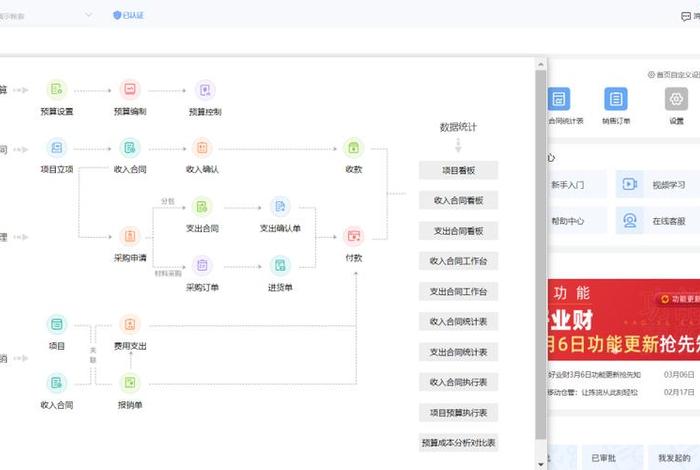Image resolution: width=700 pixels, height=470 pixels.
Task: Open the 合同统计表 shortcut icon
Action: (559, 99)
